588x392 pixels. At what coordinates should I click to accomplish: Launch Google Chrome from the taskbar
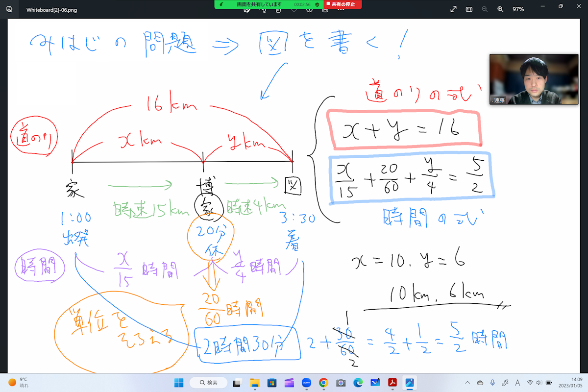tap(323, 382)
